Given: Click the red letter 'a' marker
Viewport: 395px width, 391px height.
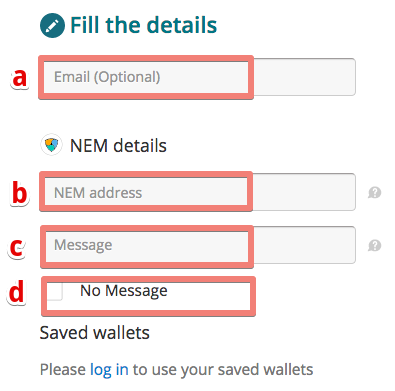Looking at the screenshot, I should (20, 78).
